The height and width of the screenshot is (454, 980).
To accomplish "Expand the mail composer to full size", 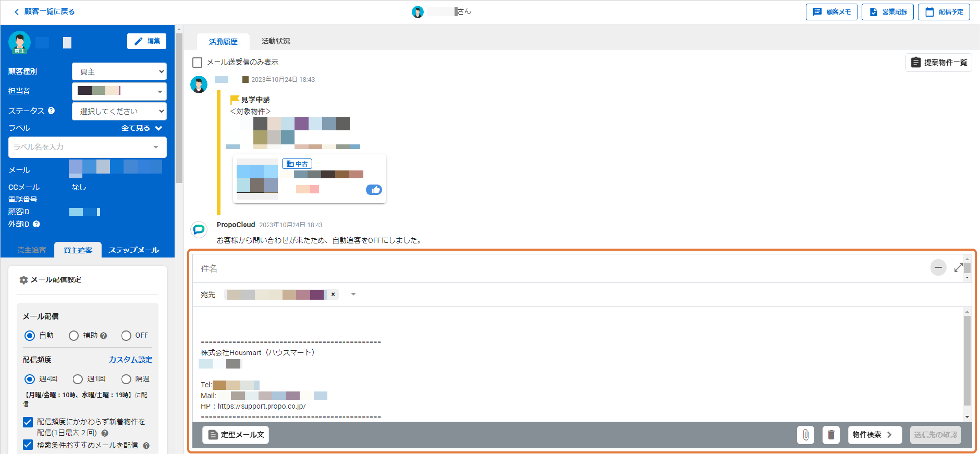I will 958,268.
